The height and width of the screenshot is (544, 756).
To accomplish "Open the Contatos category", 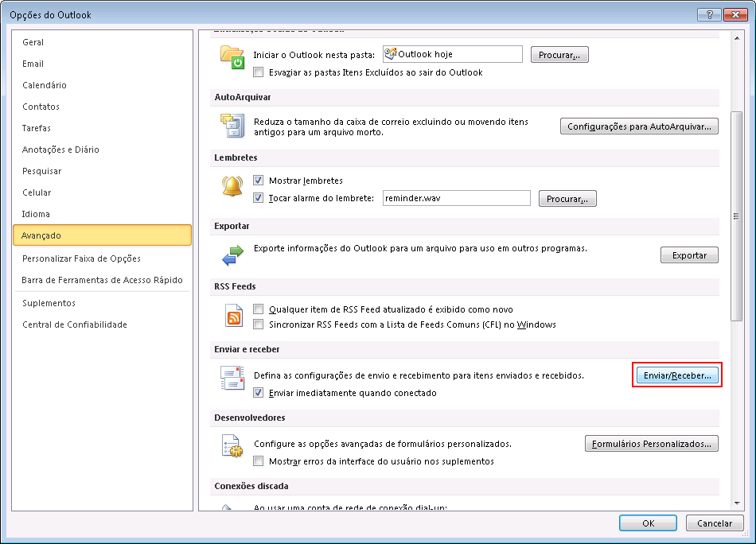I will coord(102,107).
